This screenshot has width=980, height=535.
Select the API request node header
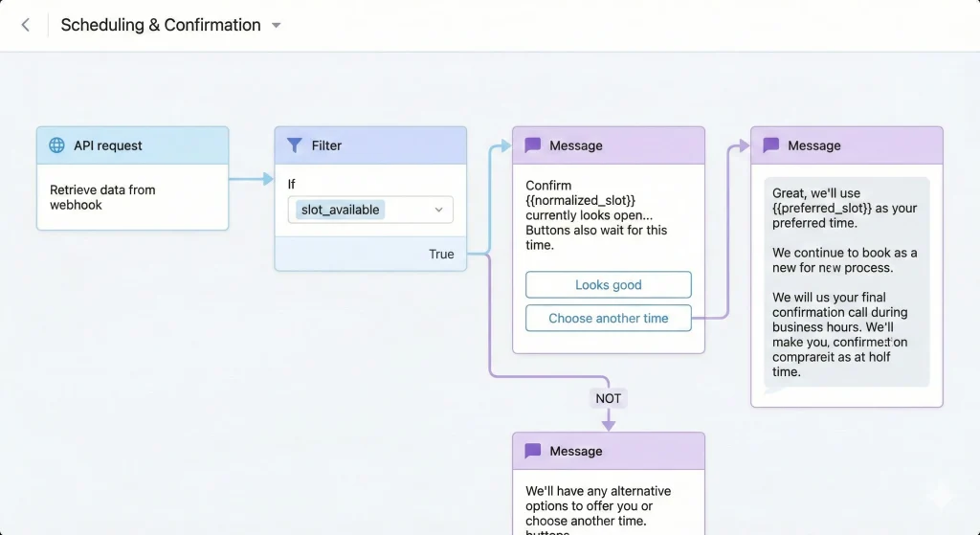pos(133,145)
